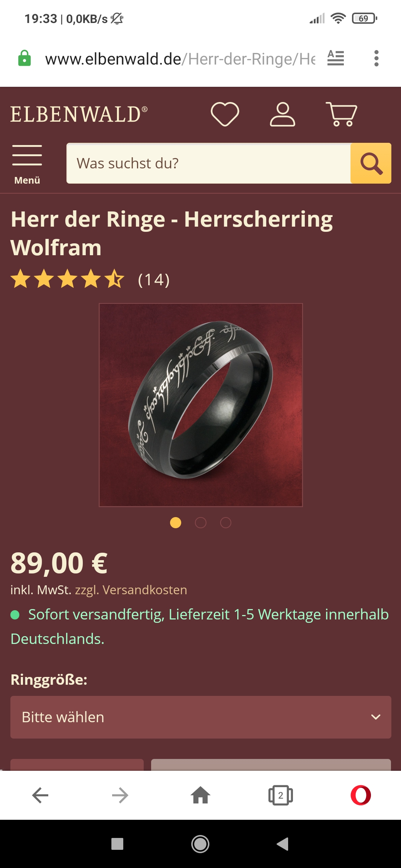Select the second image carousel dot
This screenshot has width=401, height=868.
tap(200, 523)
